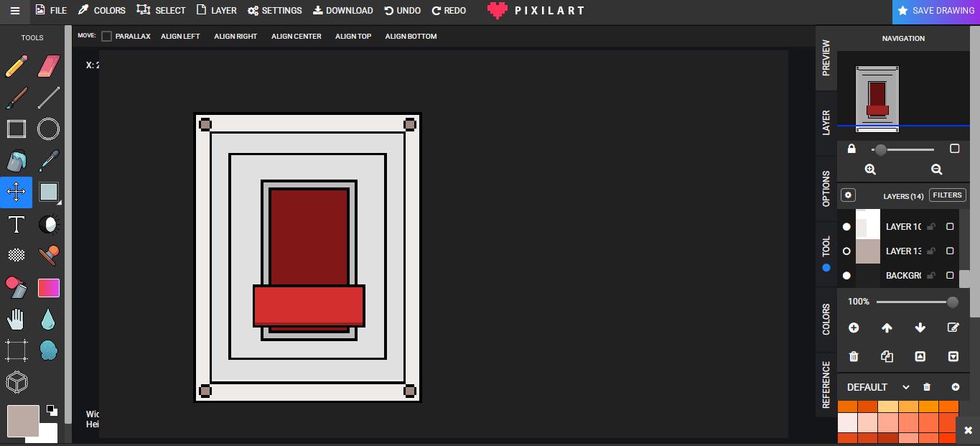Toggle the lock on Layer 10
This screenshot has height=446, width=980.
(931, 227)
